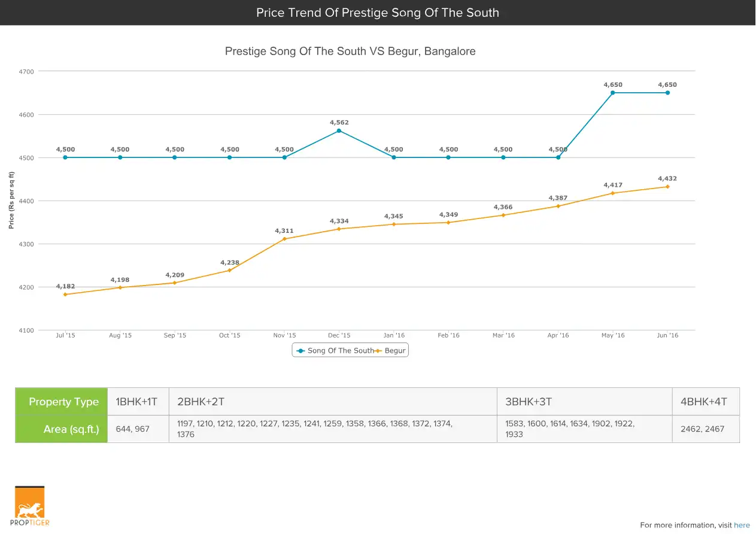
Task: Click the 3BHK+3T property type cell
Action: click(584, 402)
